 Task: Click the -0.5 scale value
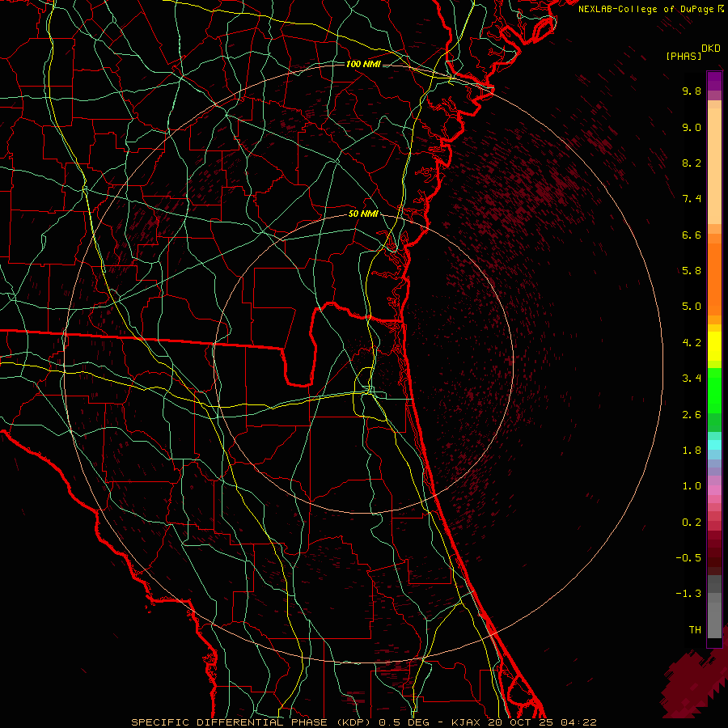click(x=688, y=558)
